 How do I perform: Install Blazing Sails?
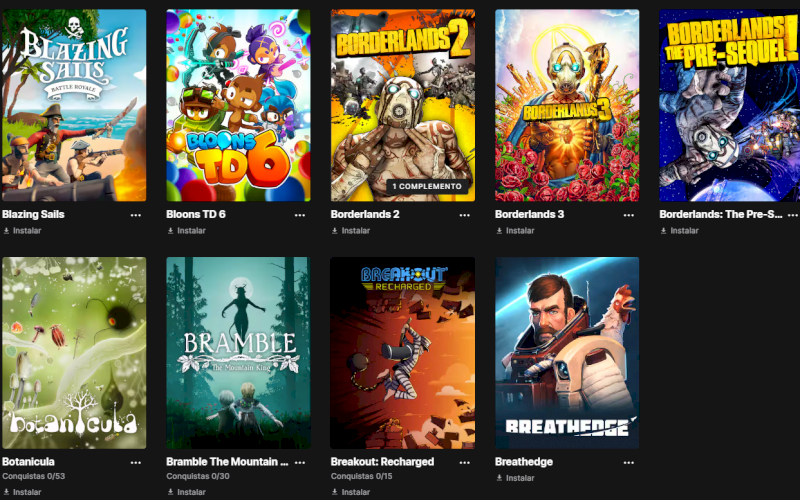[x=22, y=231]
